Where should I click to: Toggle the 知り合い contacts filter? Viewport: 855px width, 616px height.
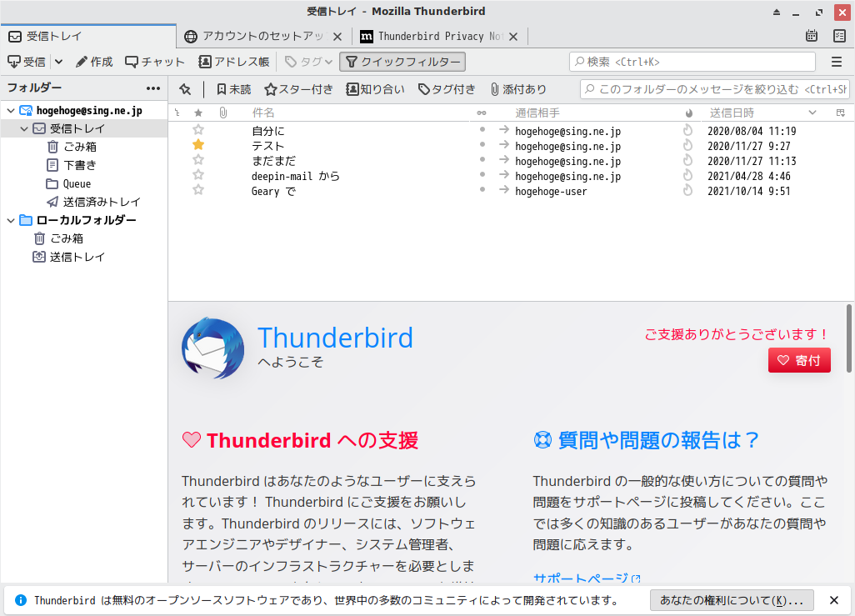(x=376, y=89)
